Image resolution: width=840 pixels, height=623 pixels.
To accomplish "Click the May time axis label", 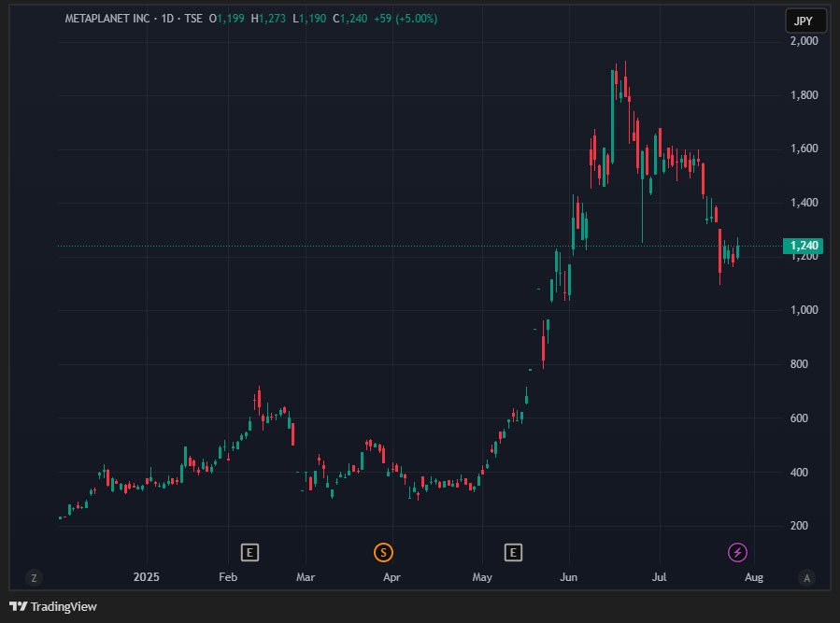I will [482, 577].
